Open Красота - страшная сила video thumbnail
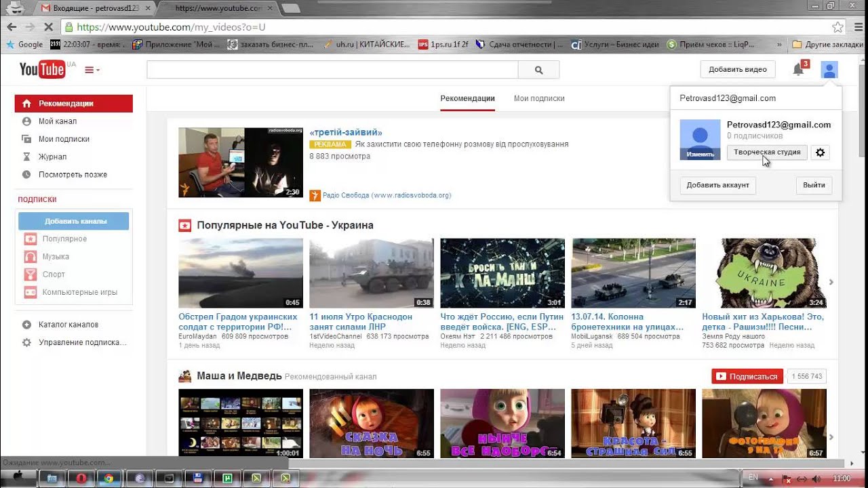The height and width of the screenshot is (488, 868). [x=633, y=424]
